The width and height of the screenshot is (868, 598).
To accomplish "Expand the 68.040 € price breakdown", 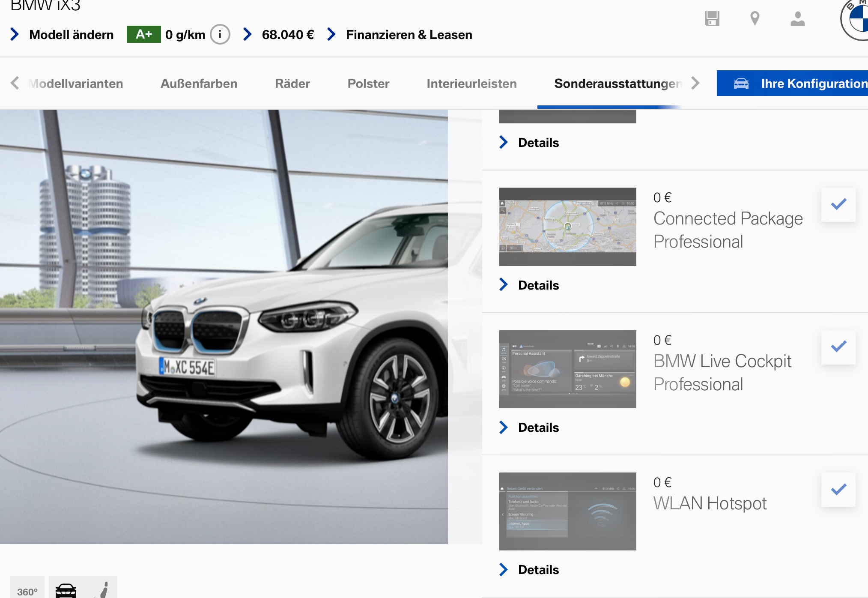I will tap(278, 34).
